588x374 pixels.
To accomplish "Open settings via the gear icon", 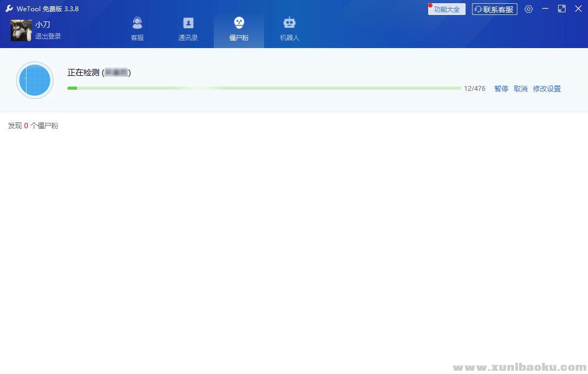I will coord(529,9).
